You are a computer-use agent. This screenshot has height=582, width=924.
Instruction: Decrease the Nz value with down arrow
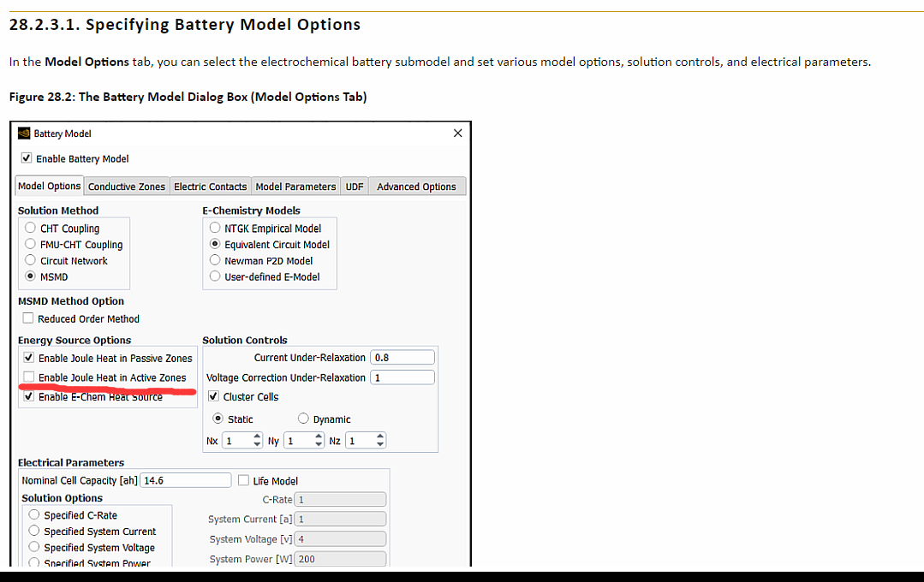(380, 444)
